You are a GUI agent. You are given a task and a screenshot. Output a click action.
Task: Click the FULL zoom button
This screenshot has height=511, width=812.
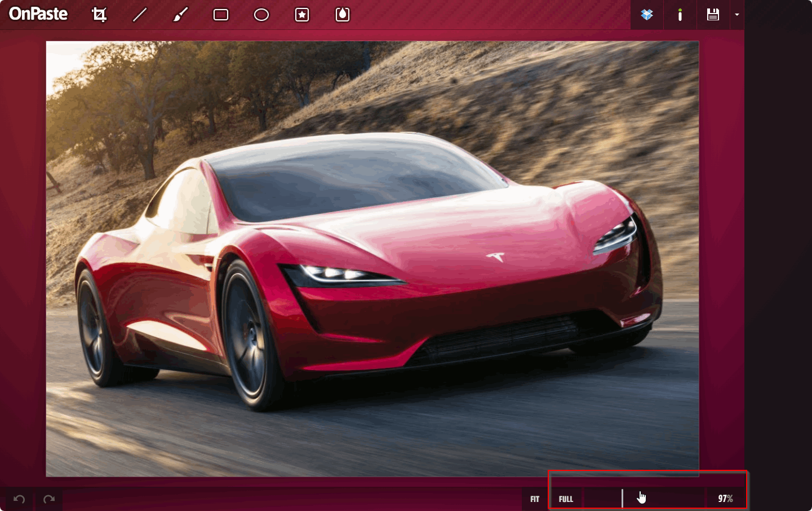pyautogui.click(x=566, y=499)
